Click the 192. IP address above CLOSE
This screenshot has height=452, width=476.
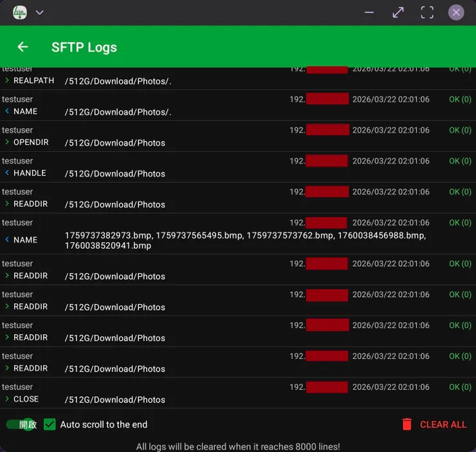tap(319, 387)
